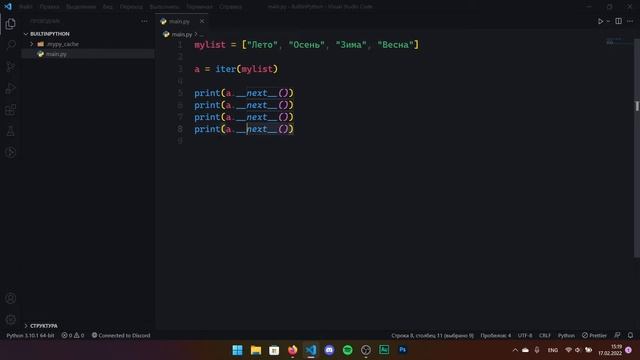Open the Правка menu

pos(49,7)
